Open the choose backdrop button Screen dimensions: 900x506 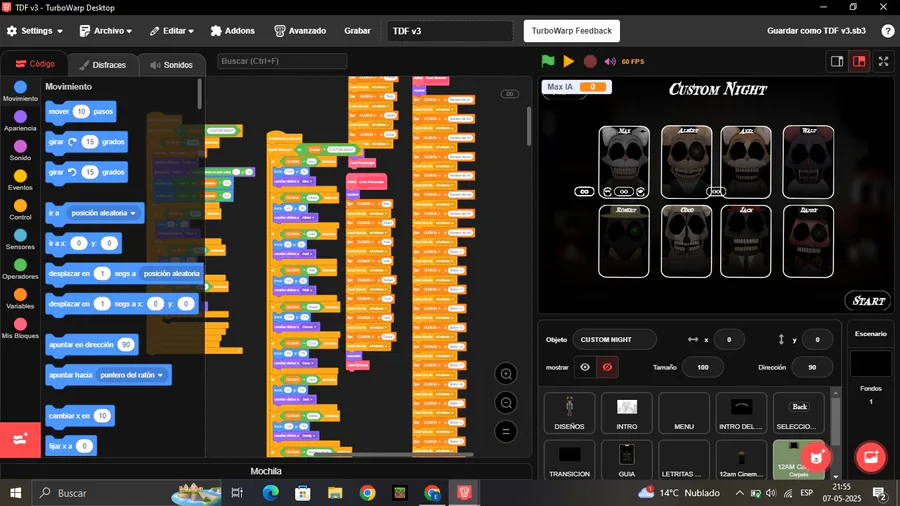[x=871, y=457]
